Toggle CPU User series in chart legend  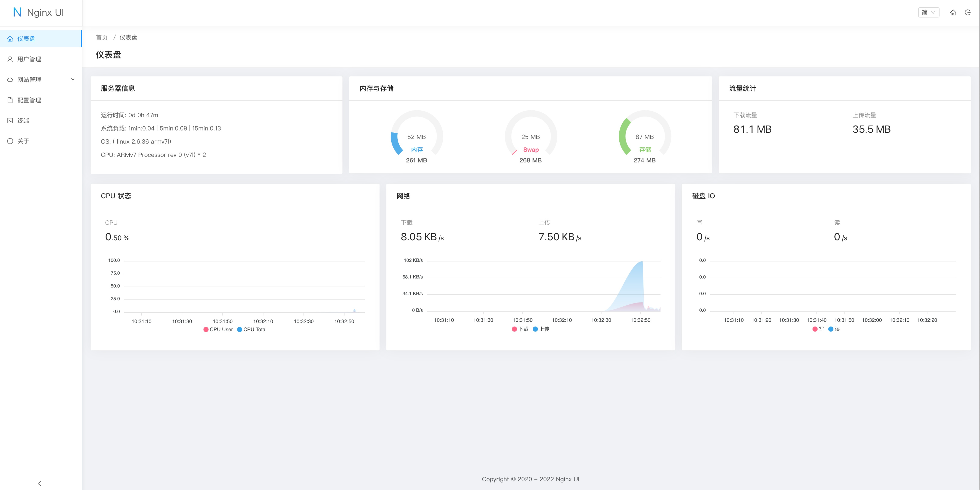218,330
